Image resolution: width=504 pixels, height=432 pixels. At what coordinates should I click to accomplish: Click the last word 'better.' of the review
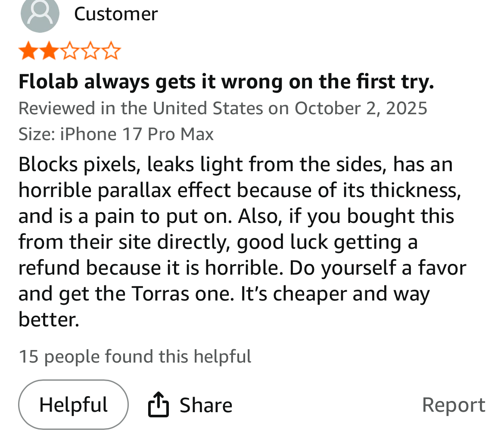click(x=49, y=319)
